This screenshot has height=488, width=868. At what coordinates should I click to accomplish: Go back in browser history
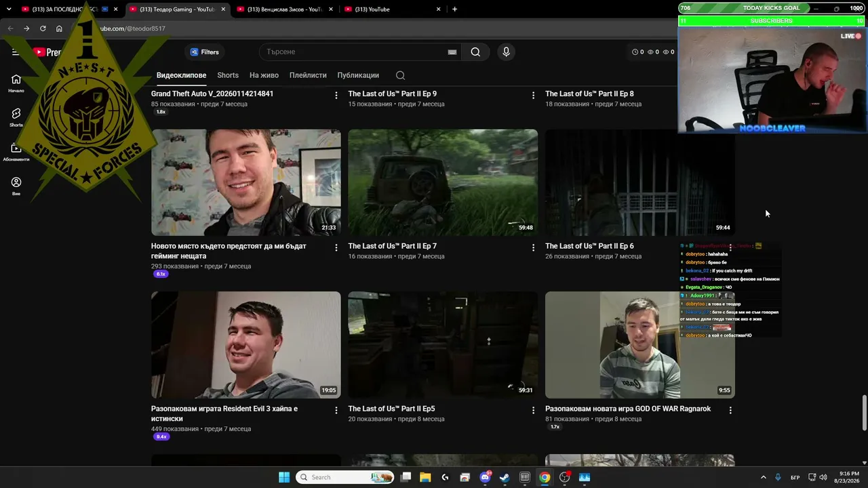point(10,28)
